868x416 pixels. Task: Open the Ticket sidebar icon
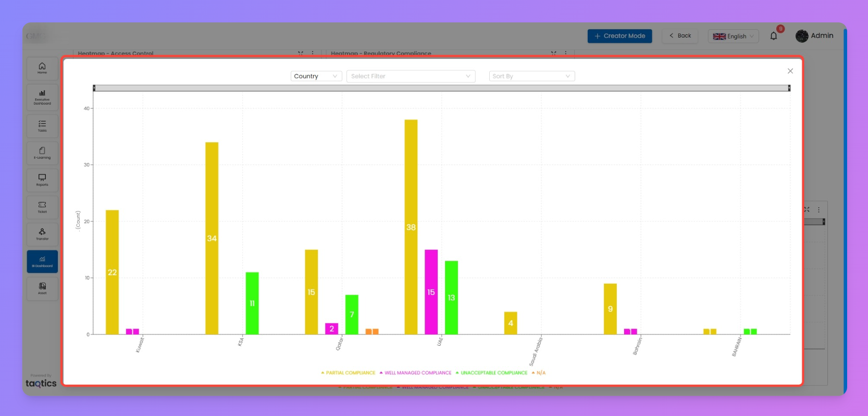click(42, 207)
